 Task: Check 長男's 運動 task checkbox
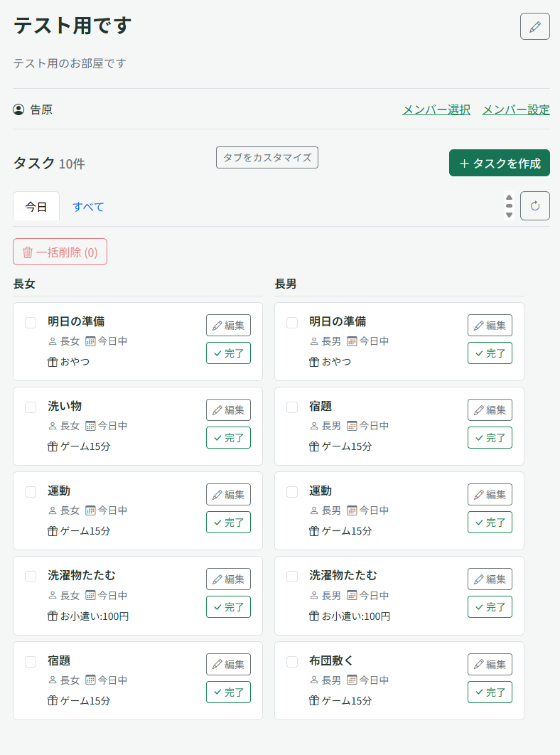click(292, 492)
